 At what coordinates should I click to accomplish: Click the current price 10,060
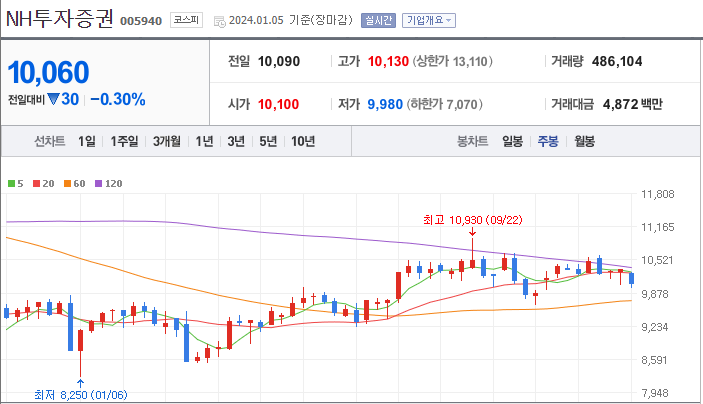48,72
